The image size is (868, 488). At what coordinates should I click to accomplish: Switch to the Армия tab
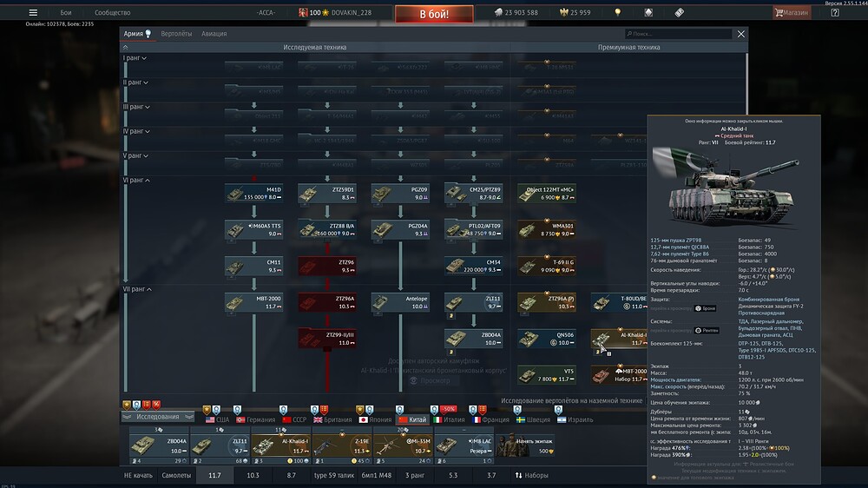[x=134, y=34]
